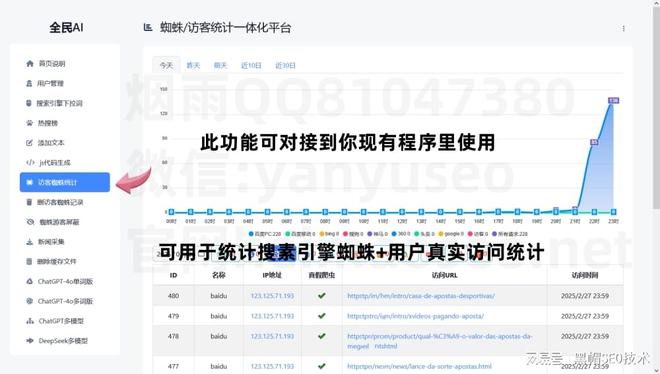Switch to 近30日 tab
Screen dimensions: 660x374
click(285, 66)
